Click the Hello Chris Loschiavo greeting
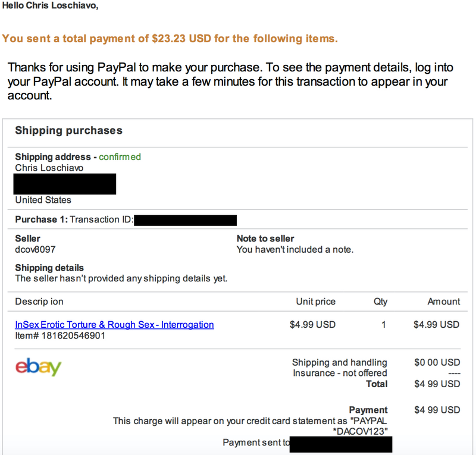 (50, 6)
